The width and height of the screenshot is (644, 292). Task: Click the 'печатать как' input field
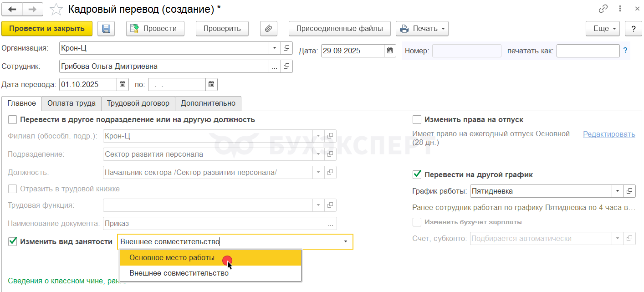click(588, 51)
